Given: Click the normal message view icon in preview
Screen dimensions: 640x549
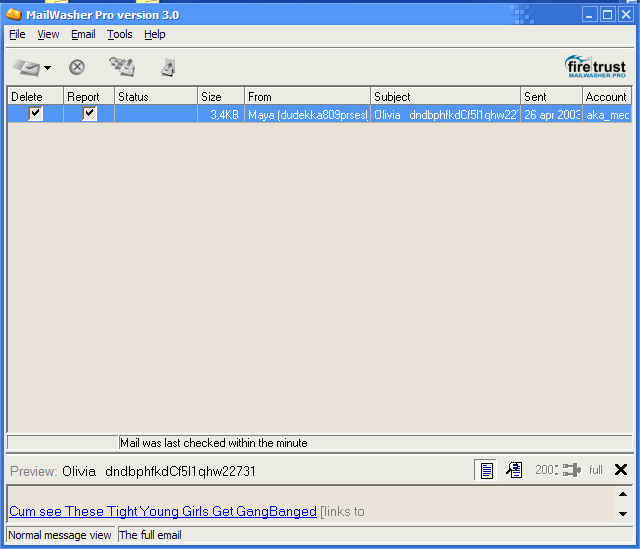Looking at the screenshot, I should coord(486,470).
